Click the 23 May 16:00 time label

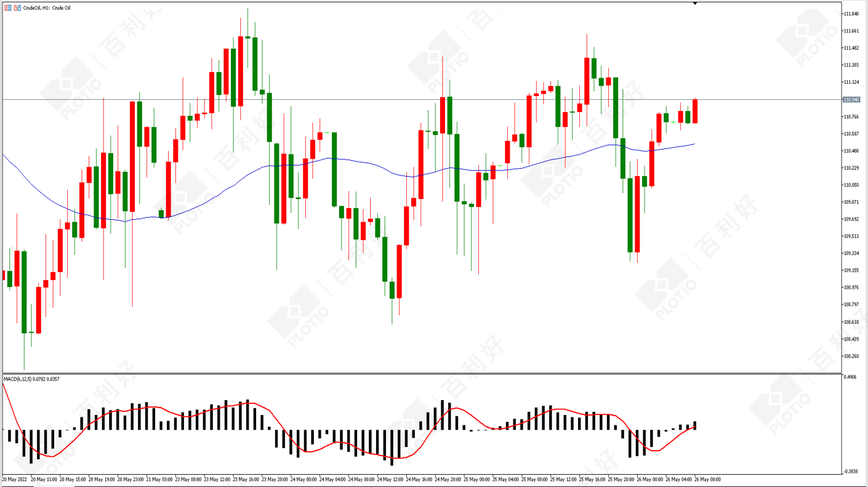245,479
